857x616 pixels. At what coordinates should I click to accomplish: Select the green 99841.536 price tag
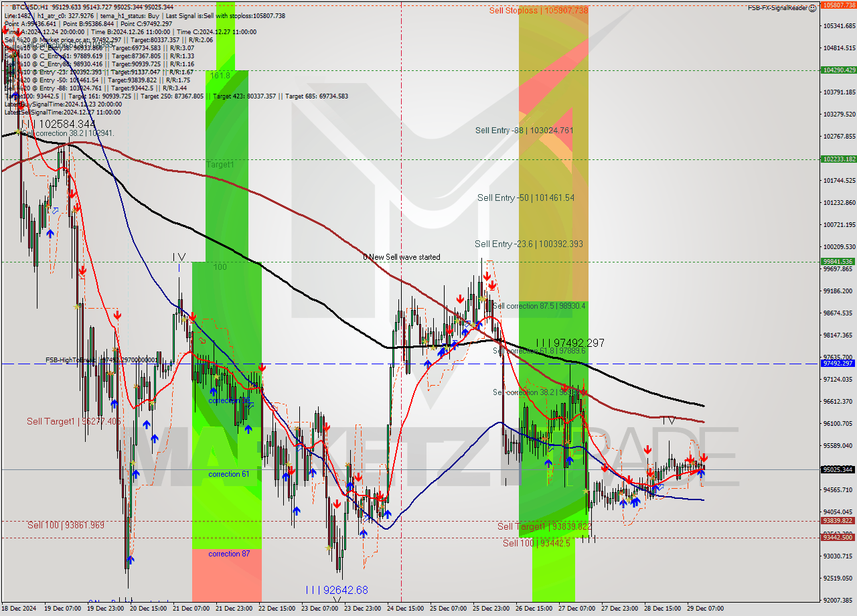click(838, 262)
